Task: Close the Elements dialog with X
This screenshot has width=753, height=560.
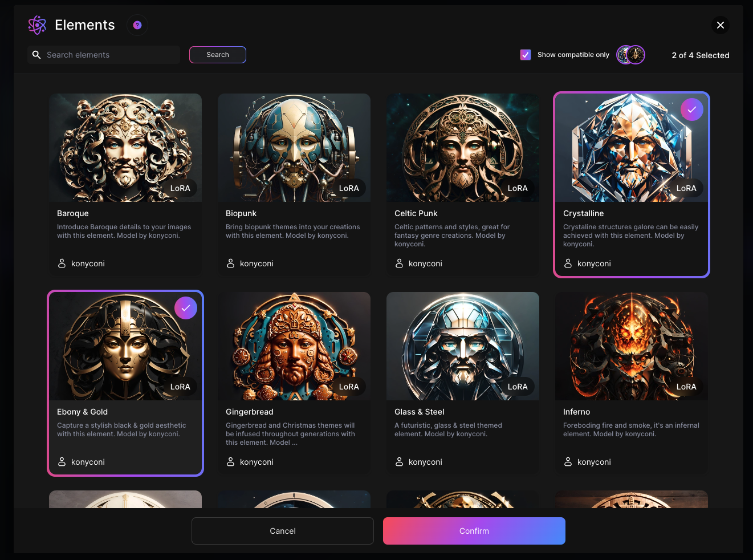Action: (721, 25)
